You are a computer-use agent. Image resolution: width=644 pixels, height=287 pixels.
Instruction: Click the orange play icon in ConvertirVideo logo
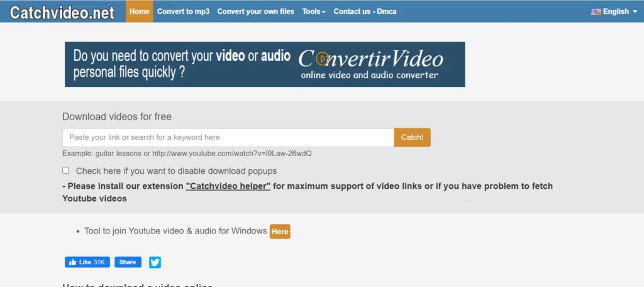322,59
